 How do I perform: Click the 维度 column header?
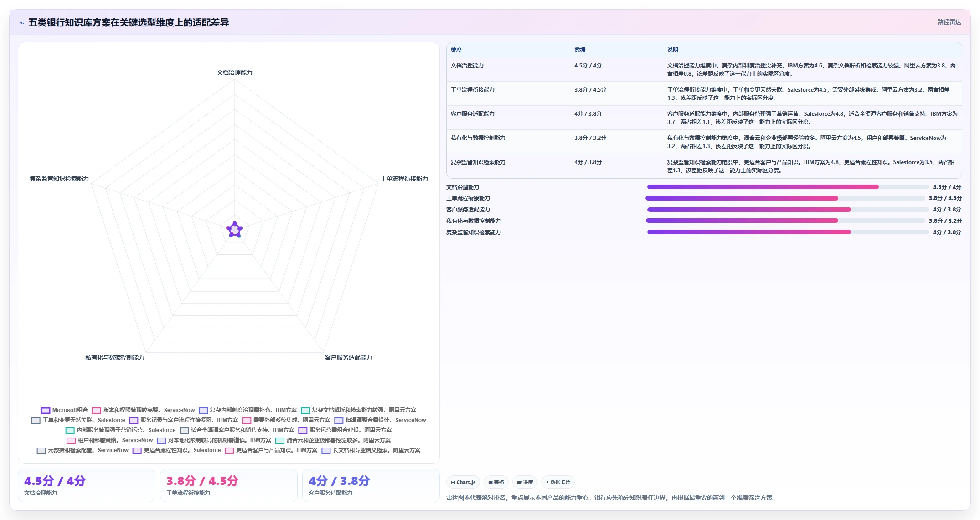pos(456,50)
